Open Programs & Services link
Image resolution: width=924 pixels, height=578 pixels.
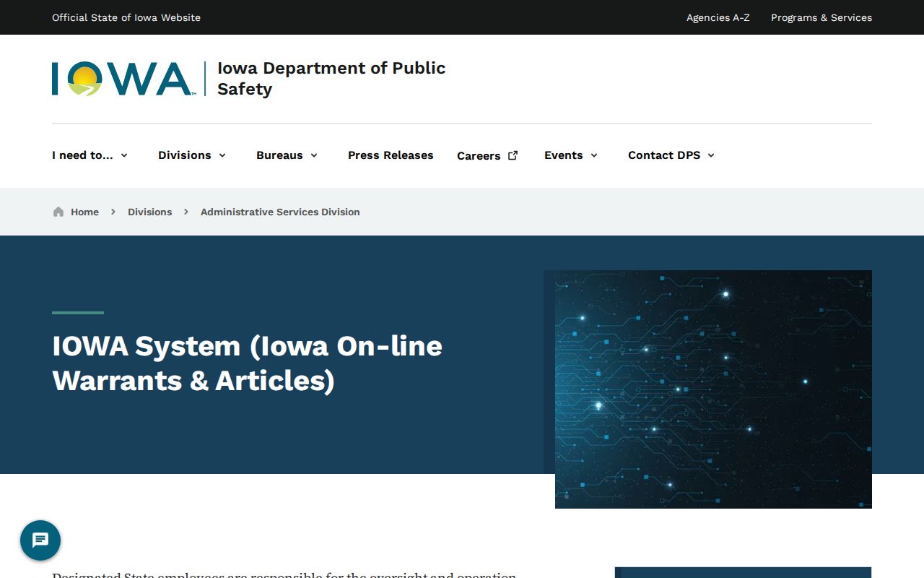[821, 17]
